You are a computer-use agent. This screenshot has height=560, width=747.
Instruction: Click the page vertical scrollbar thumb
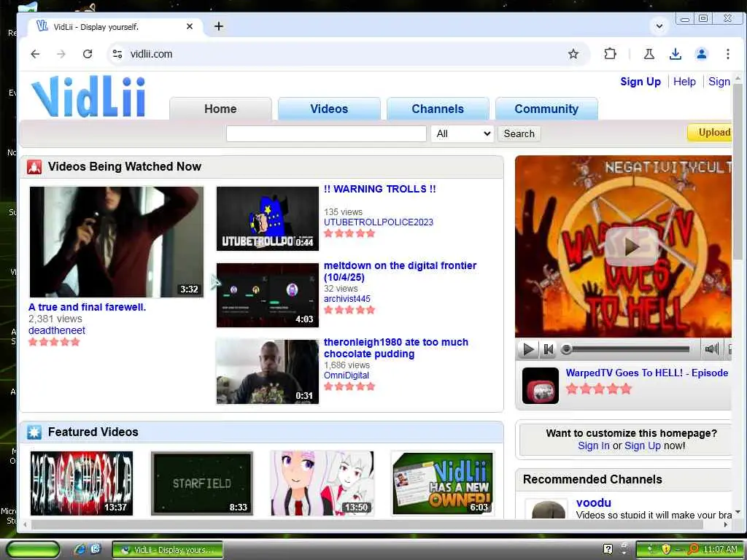pos(738,171)
